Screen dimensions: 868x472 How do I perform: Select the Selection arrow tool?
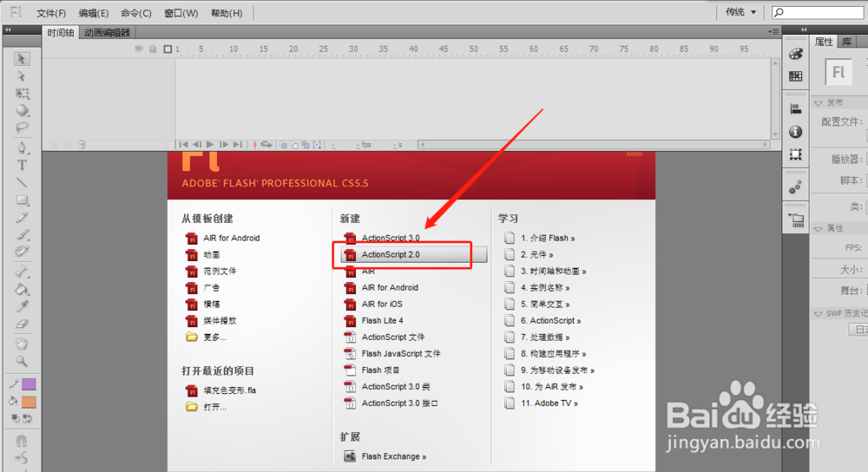(22, 59)
